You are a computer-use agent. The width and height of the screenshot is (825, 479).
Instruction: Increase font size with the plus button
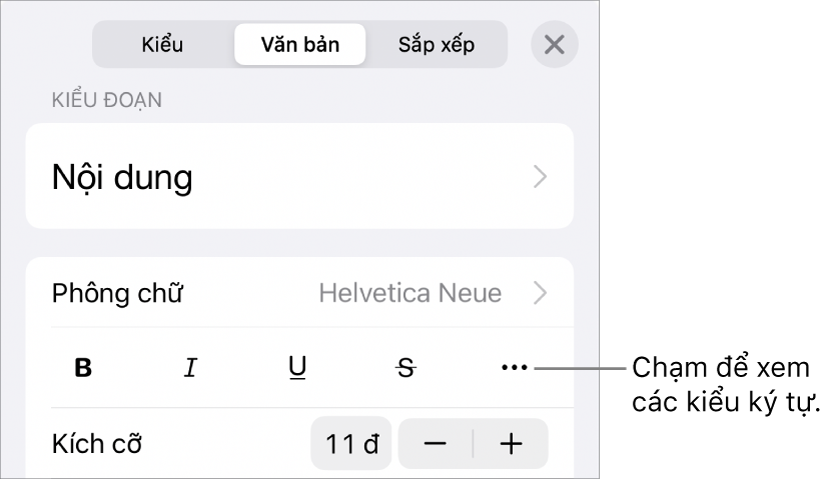point(511,444)
